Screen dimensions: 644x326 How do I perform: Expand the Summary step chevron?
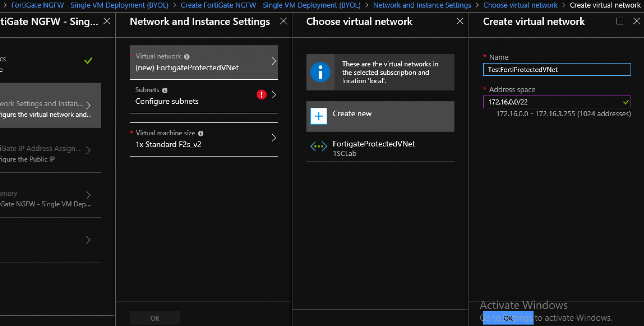(x=88, y=195)
